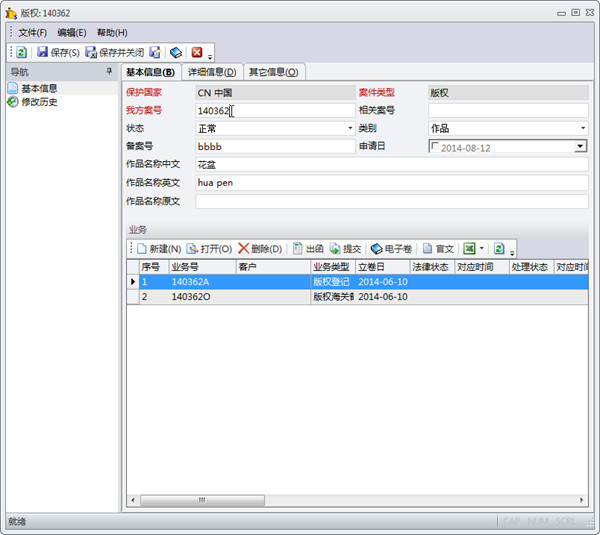The width and height of the screenshot is (600, 535).
Task: Click row header of row 2
Action: coord(133,297)
